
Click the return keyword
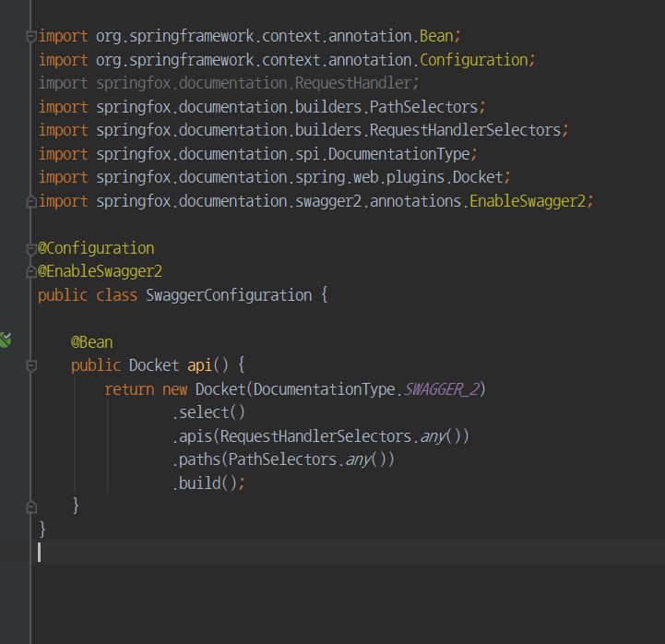pos(129,389)
